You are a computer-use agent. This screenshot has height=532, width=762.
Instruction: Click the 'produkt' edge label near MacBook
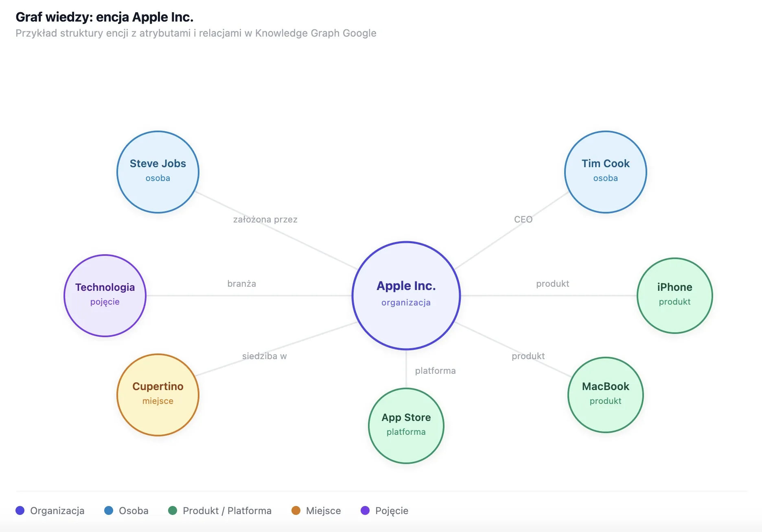point(528,356)
